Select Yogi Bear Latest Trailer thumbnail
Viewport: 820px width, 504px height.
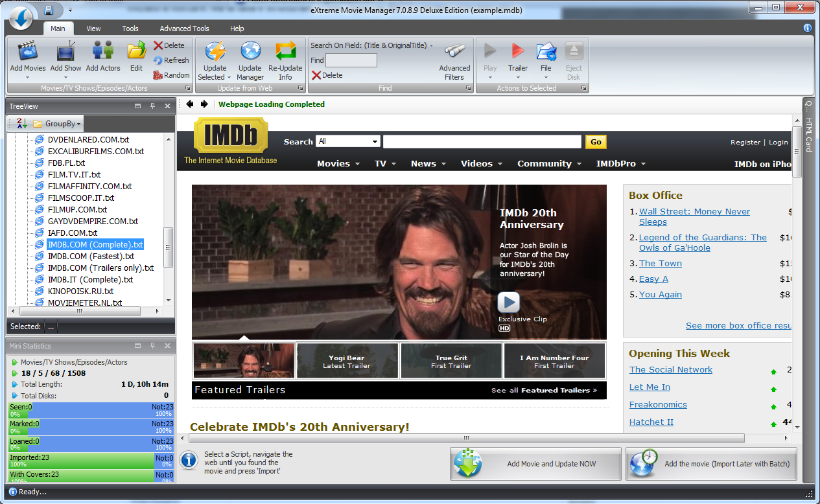click(347, 361)
